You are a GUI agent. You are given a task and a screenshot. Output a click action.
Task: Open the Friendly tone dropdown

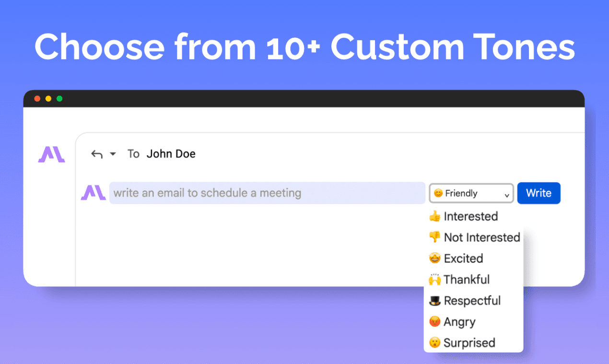(471, 193)
